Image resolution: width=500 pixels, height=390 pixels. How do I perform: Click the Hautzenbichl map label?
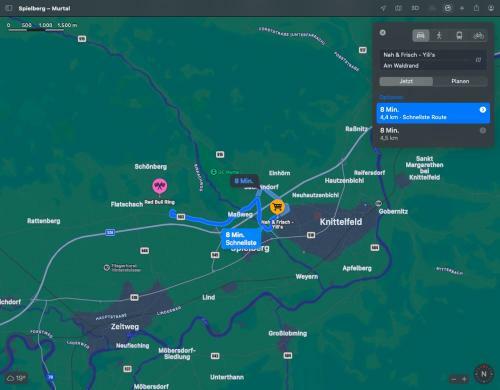[344, 180]
